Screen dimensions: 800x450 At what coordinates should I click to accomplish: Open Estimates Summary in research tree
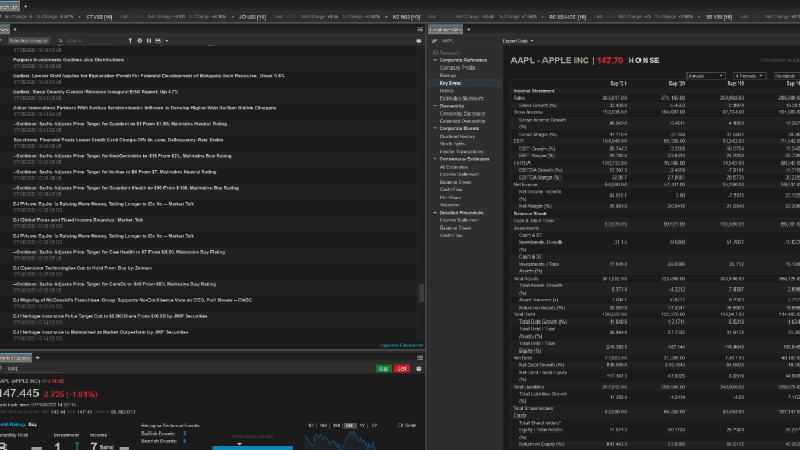[461, 98]
